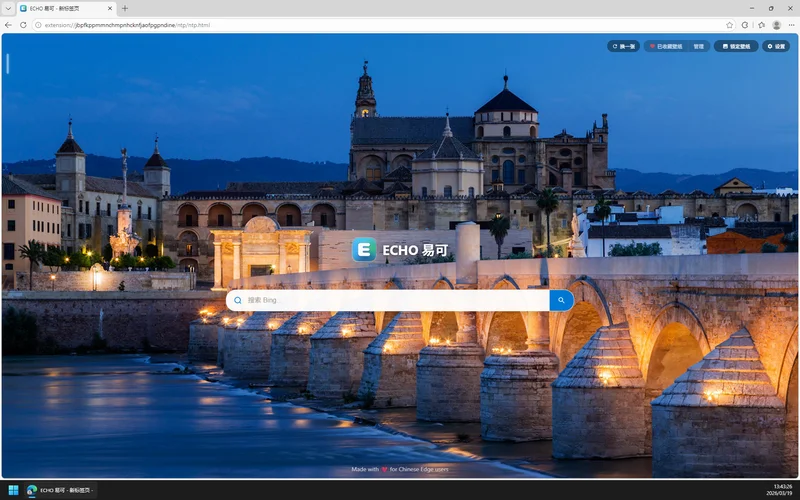Expand the tab actions dropdown arrow

(9, 8)
